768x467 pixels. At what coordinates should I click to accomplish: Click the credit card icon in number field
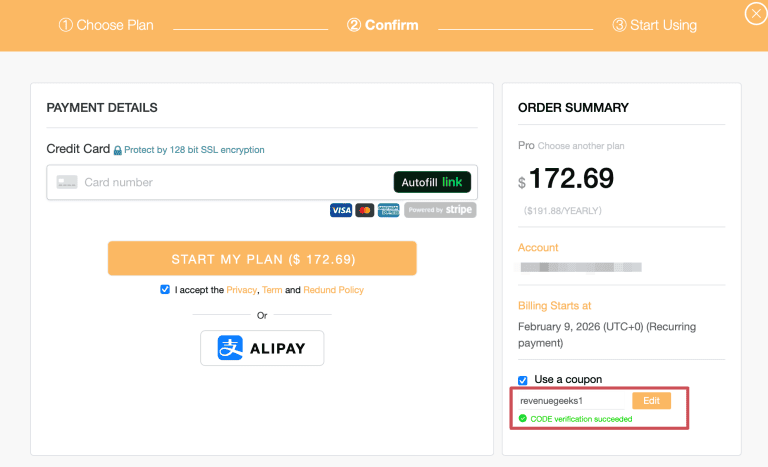(67, 182)
